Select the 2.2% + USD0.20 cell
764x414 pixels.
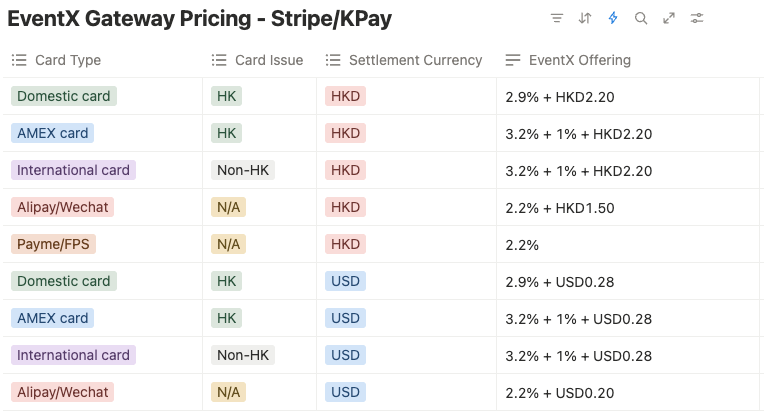pyautogui.click(x=561, y=393)
